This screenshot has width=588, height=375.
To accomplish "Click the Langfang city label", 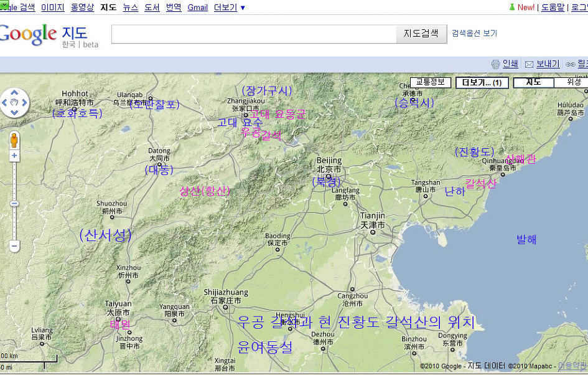I will click(345, 194).
